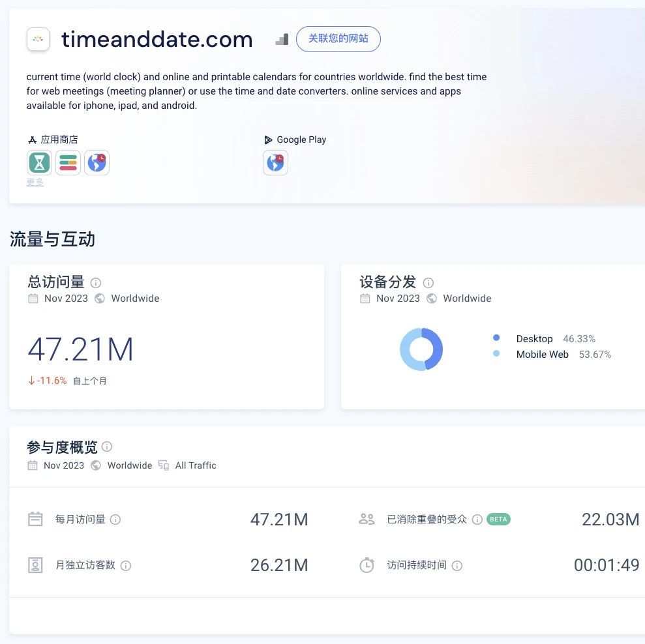
Task: Click the globe icon in 设备分发 card
Action: [x=432, y=299]
